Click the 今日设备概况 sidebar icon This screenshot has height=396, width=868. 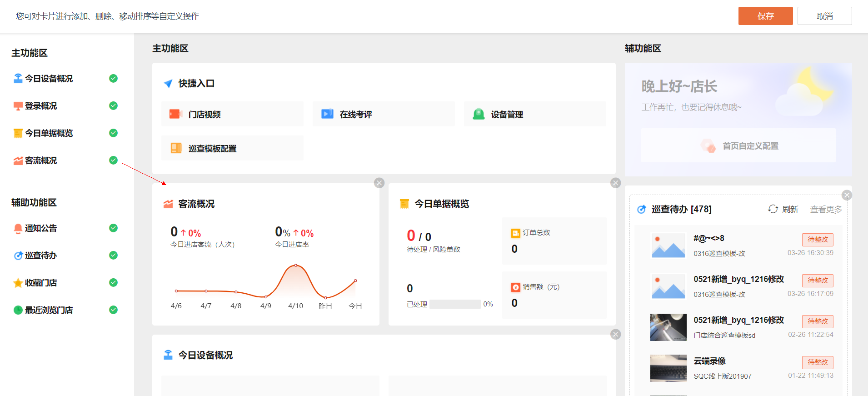pyautogui.click(x=18, y=78)
